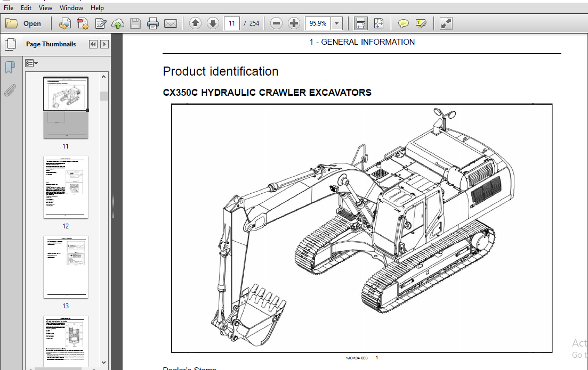Select the page 14 thumbnail at bottom
Viewport: 588px width, 370px height.
pos(66,341)
